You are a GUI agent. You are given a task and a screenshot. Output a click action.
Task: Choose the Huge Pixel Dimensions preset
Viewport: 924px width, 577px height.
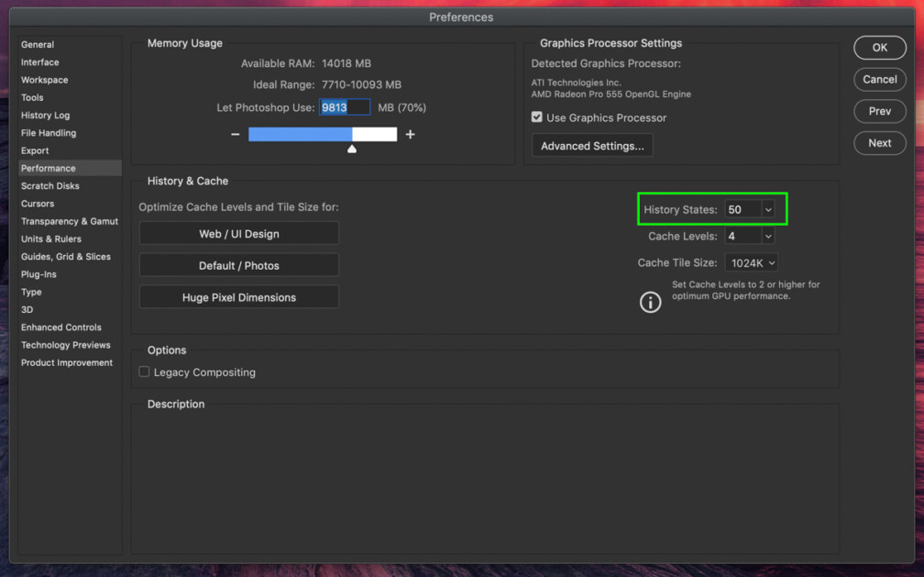point(238,297)
